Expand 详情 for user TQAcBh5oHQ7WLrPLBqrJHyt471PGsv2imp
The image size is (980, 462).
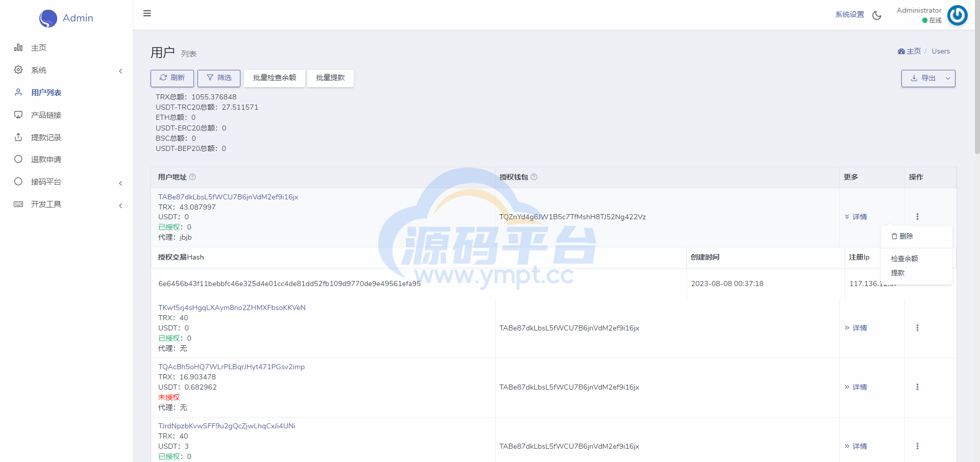(x=856, y=388)
